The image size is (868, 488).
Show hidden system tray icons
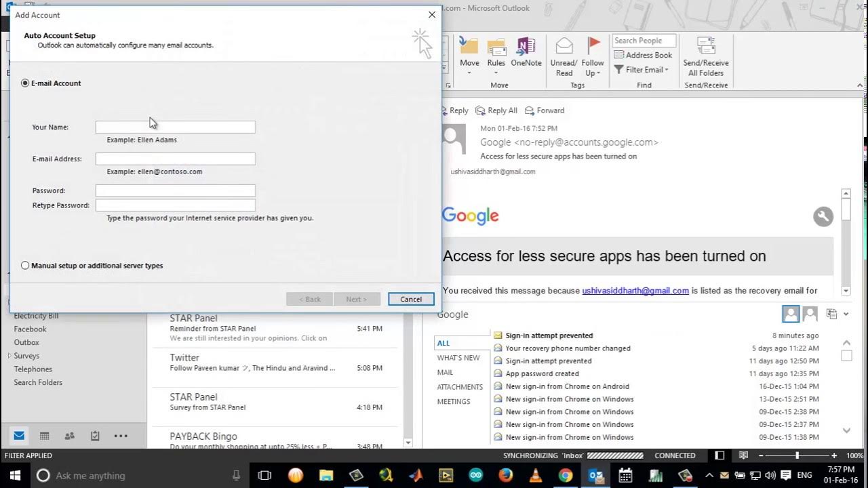pyautogui.click(x=709, y=475)
